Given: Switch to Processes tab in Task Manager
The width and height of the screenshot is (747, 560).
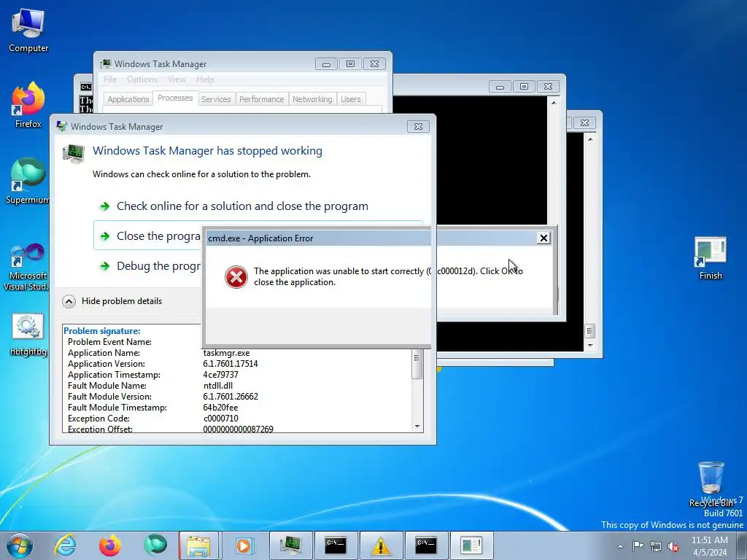Looking at the screenshot, I should pyautogui.click(x=175, y=98).
